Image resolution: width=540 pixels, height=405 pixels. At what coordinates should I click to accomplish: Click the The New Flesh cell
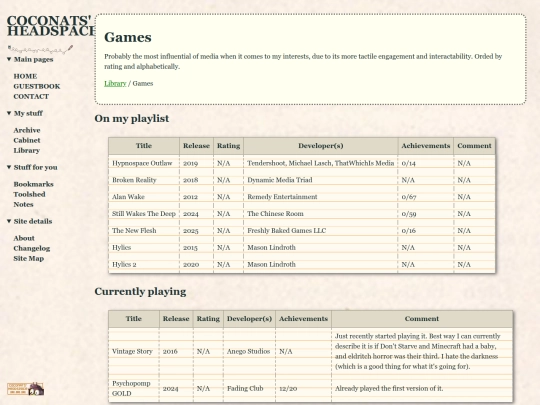[144, 231]
